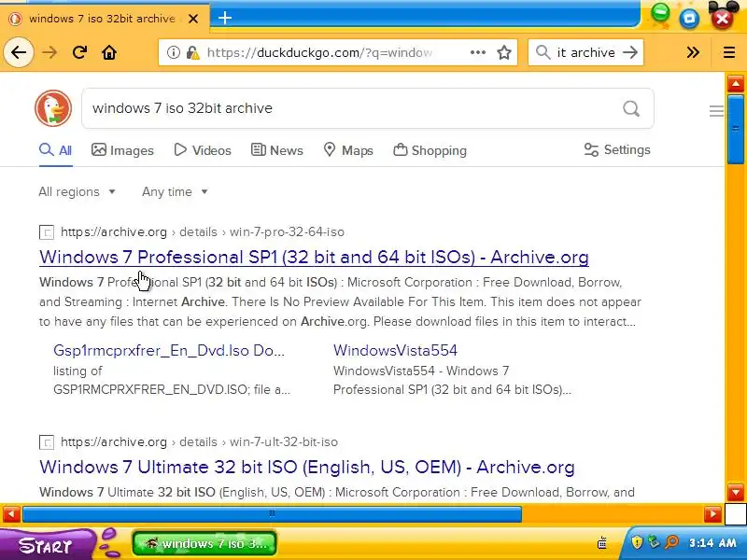747x560 pixels.
Task: Open the browser hamburger menu
Action: pyautogui.click(x=729, y=52)
